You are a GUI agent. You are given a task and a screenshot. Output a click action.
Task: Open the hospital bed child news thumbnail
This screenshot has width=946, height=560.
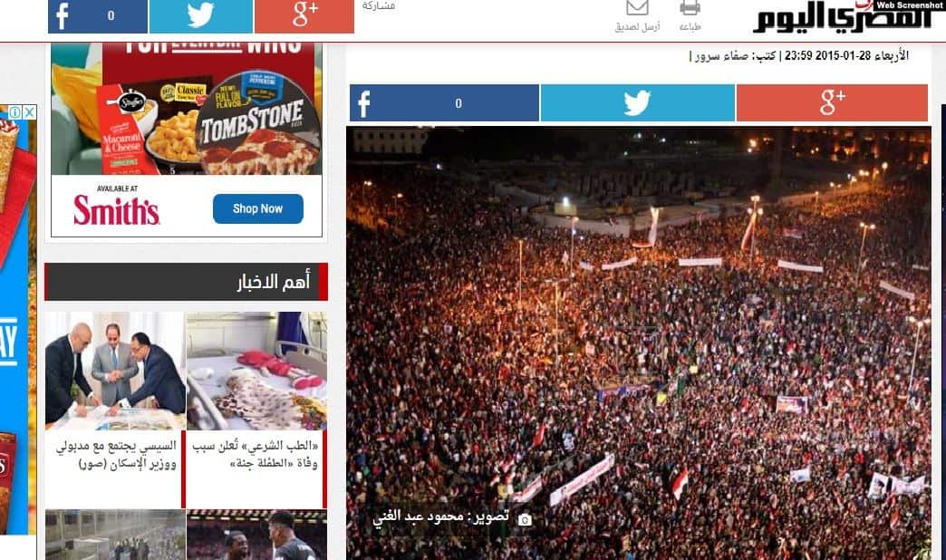click(x=257, y=371)
